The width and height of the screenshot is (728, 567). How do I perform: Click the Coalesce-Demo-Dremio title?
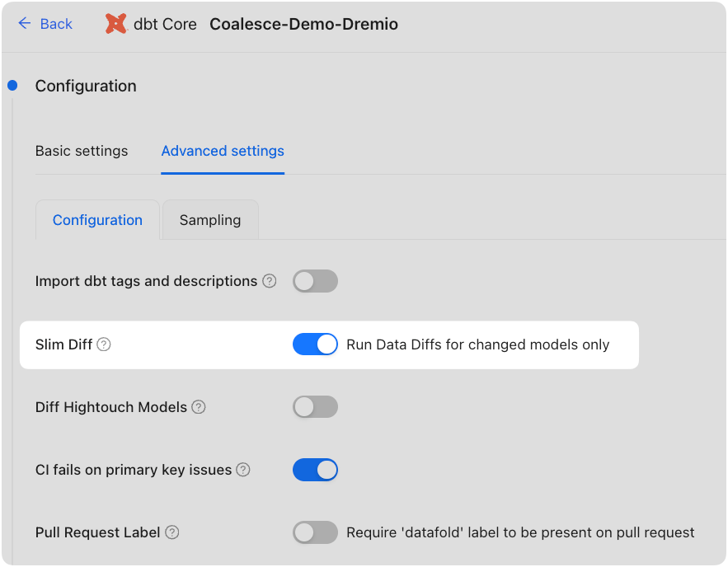pos(303,24)
